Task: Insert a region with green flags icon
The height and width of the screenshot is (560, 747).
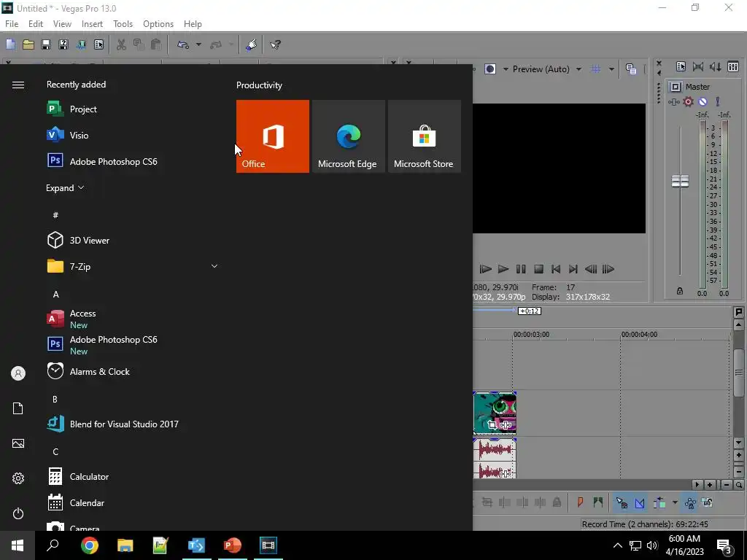Action: tap(598, 502)
